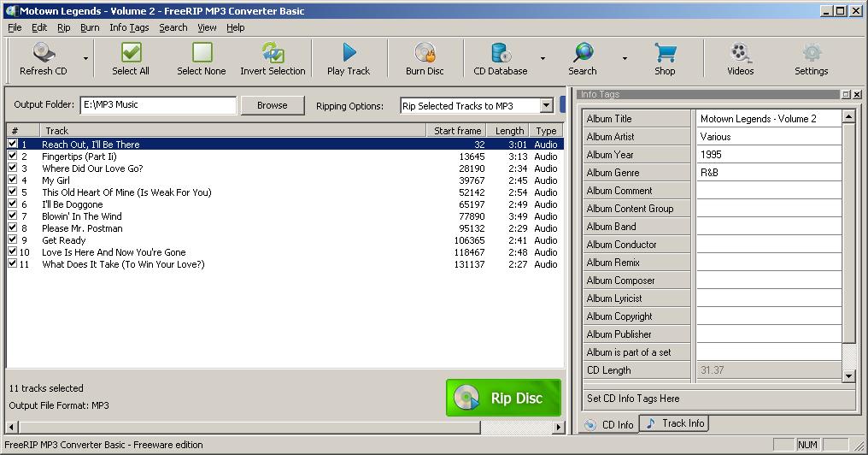This screenshot has width=868, height=455.
Task: Sort by the Length column header
Action: tap(508, 131)
